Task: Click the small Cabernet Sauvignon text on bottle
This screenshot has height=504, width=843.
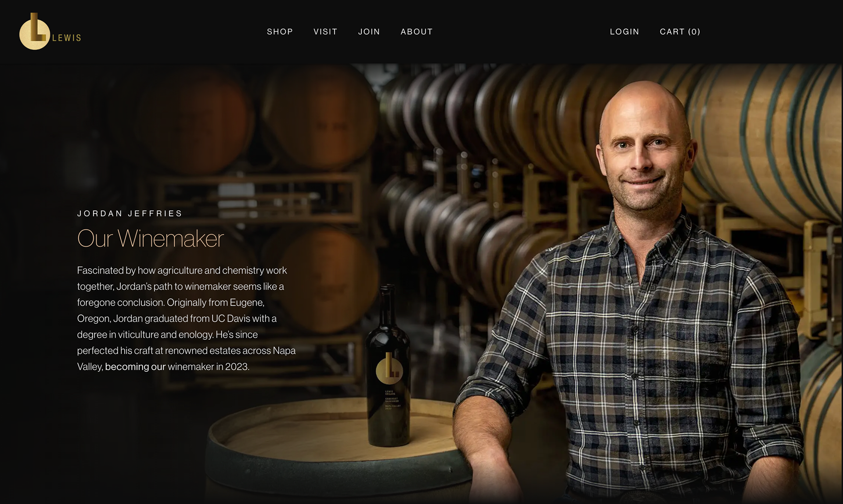Action: click(392, 400)
